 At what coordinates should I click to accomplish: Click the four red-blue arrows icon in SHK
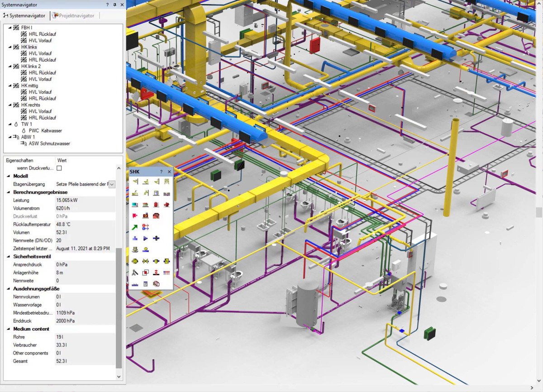167,272
